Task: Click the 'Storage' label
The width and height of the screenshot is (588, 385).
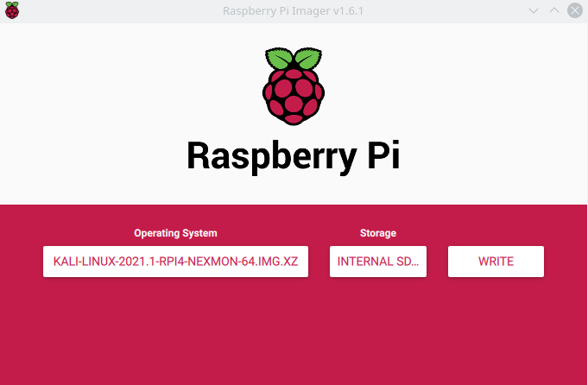Action: tap(378, 233)
